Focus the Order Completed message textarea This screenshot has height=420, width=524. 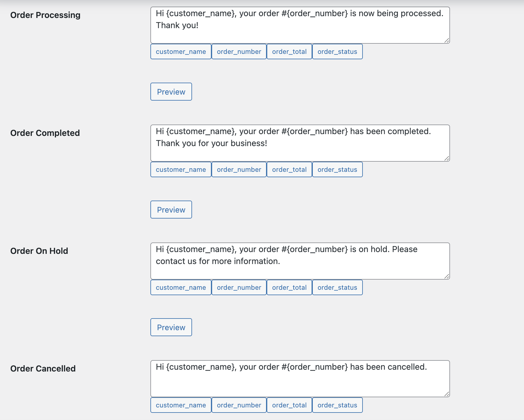pyautogui.click(x=300, y=143)
